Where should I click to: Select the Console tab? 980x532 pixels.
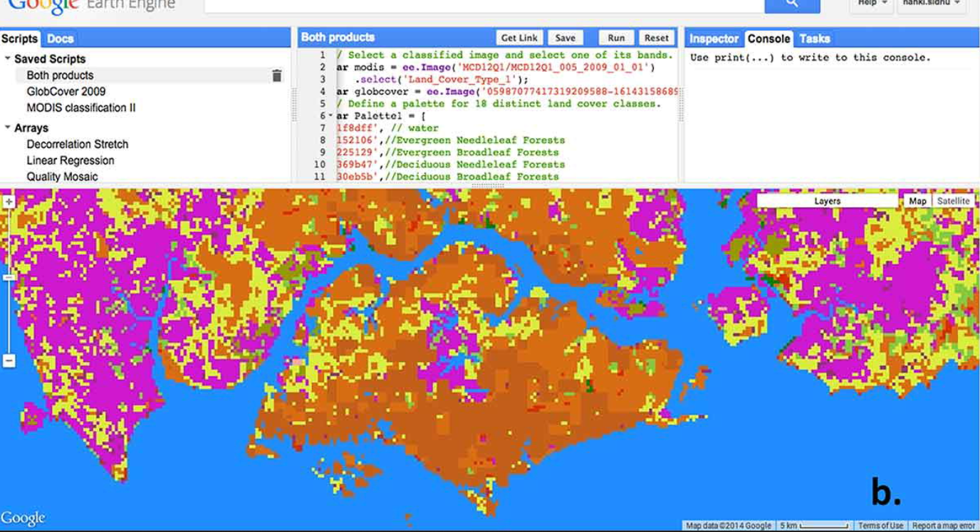point(769,38)
